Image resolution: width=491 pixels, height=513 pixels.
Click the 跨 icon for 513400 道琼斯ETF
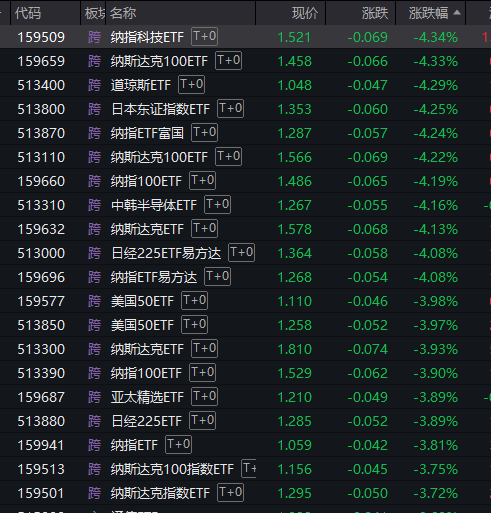click(x=94, y=85)
